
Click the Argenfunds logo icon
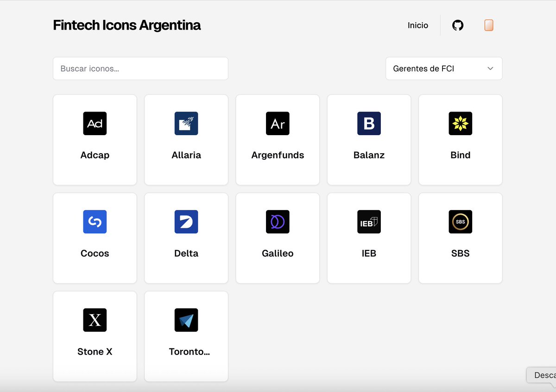[x=278, y=124]
